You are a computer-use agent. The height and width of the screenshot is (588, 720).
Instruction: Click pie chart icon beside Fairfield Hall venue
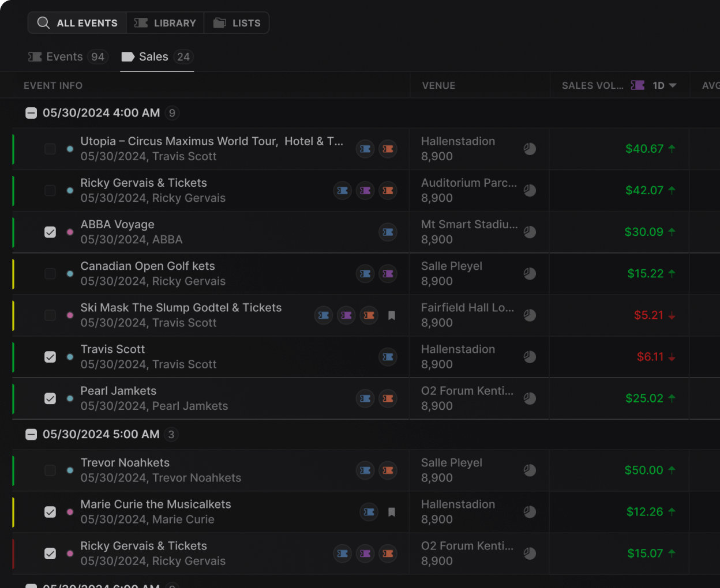[x=530, y=315]
